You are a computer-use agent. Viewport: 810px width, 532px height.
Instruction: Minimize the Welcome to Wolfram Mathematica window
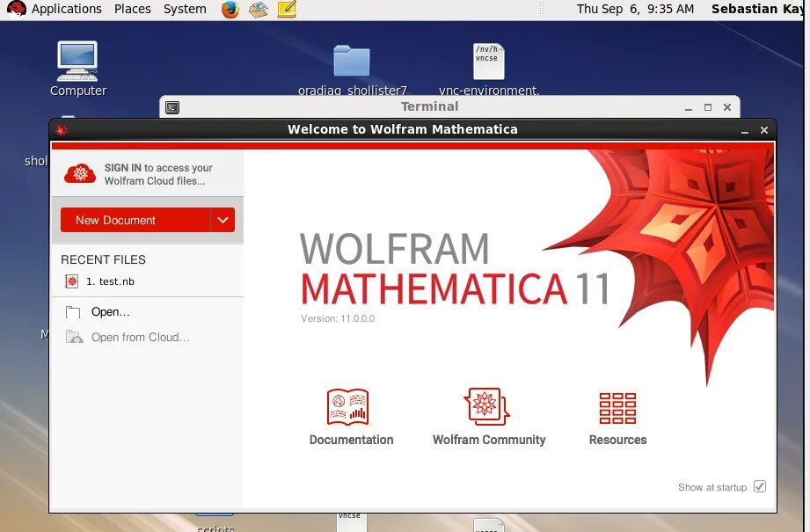[x=745, y=131]
